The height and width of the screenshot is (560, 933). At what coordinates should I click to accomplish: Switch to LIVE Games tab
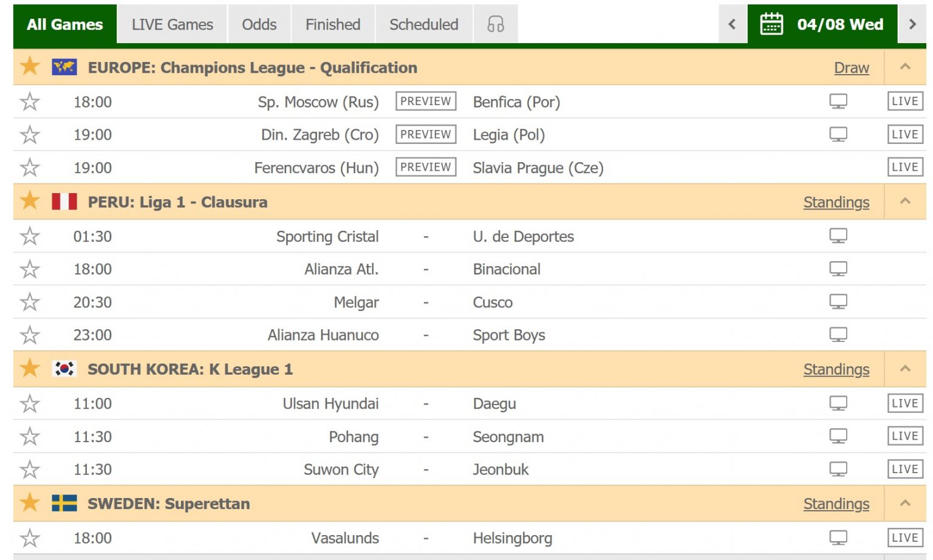point(173,24)
